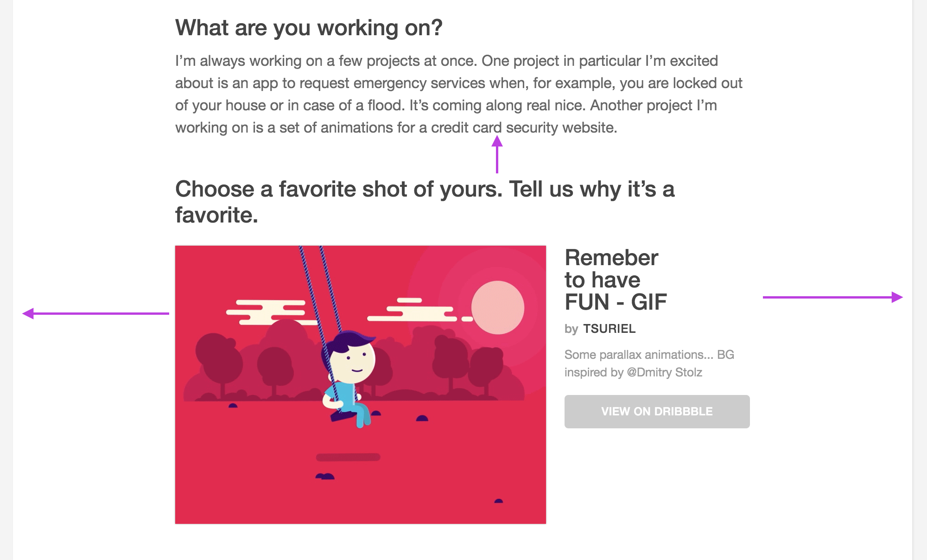Click the "Choose a favorite shot of yours" heading
Viewport: 927px width, 560px height.
[x=425, y=202]
